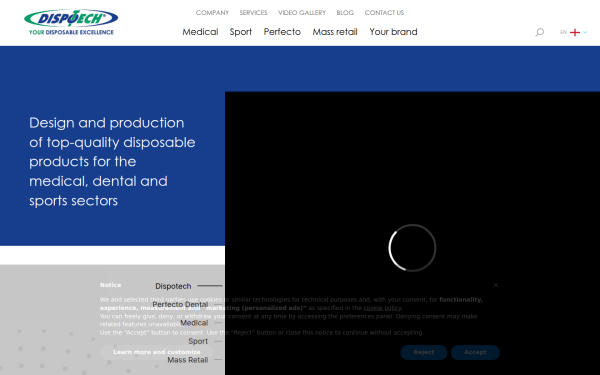Expand the language dropdown chevron
The width and height of the screenshot is (600, 375).
click(x=585, y=33)
